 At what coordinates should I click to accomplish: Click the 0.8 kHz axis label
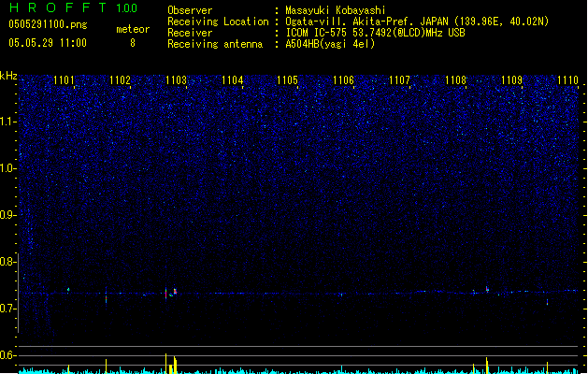pyautogui.click(x=7, y=262)
